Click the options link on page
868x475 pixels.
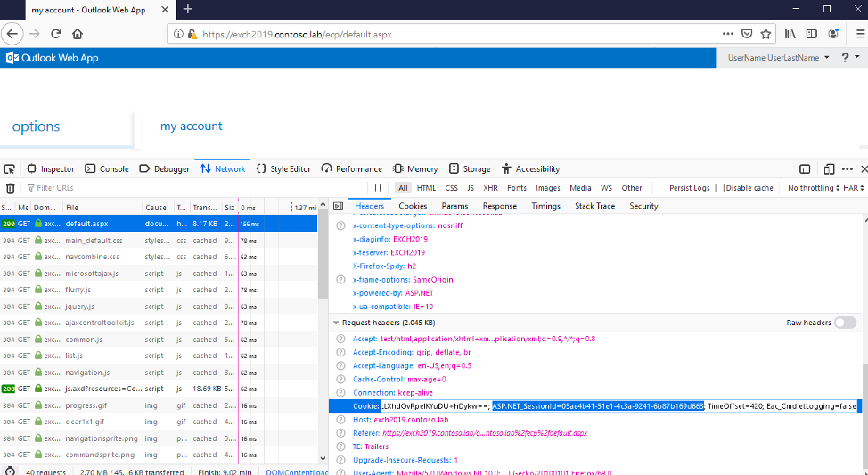[37, 127]
